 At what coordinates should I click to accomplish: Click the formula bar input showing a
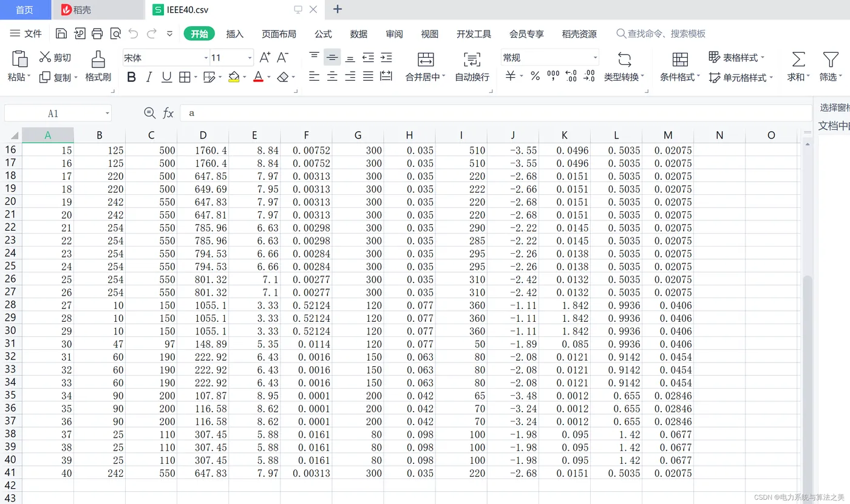coord(495,113)
